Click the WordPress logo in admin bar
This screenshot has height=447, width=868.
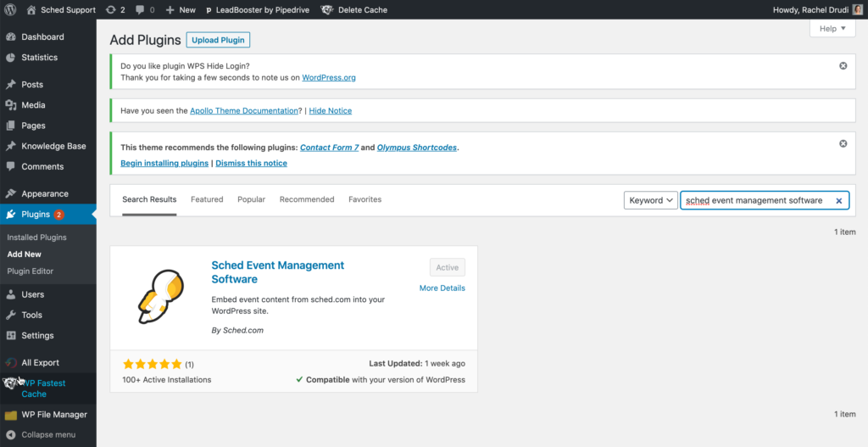10,9
